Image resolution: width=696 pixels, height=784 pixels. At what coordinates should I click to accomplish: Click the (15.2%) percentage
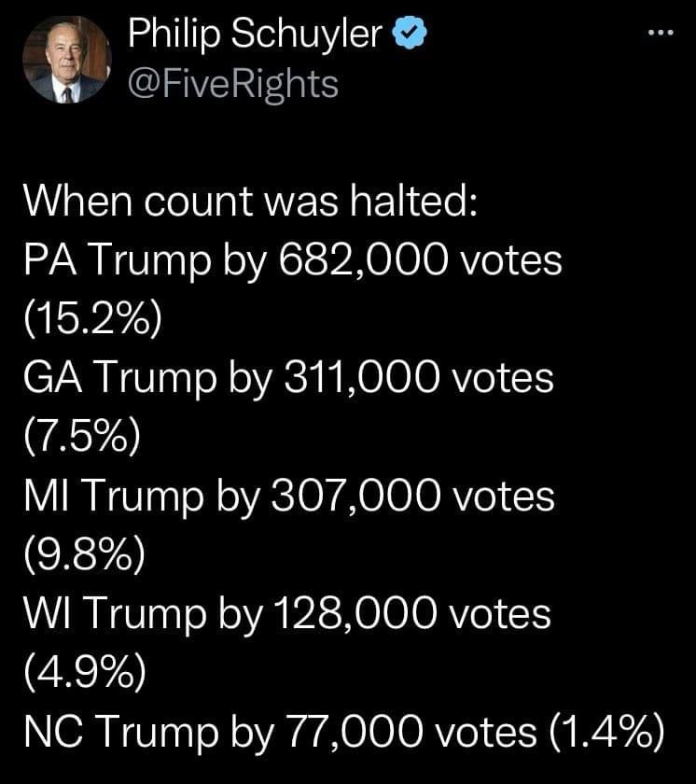point(90,318)
